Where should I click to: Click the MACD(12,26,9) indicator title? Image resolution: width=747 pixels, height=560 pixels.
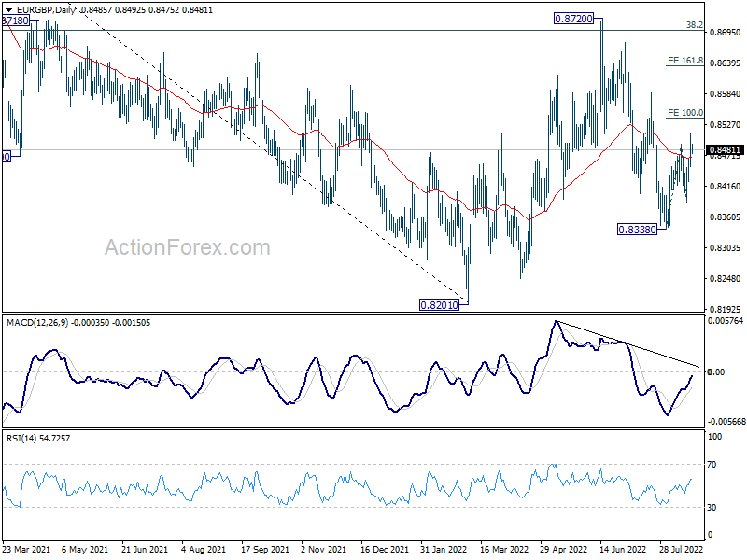pyautogui.click(x=37, y=323)
